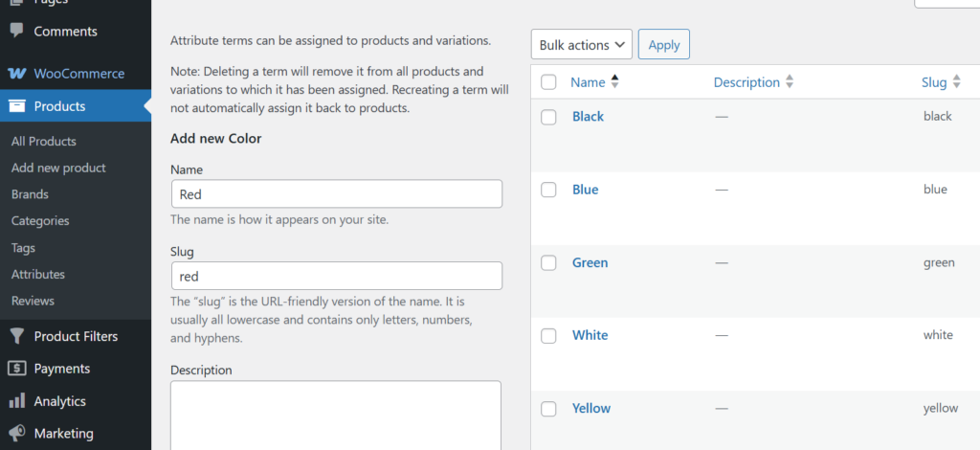The image size is (980, 450).
Task: Focus the Description text area
Action: point(336,414)
